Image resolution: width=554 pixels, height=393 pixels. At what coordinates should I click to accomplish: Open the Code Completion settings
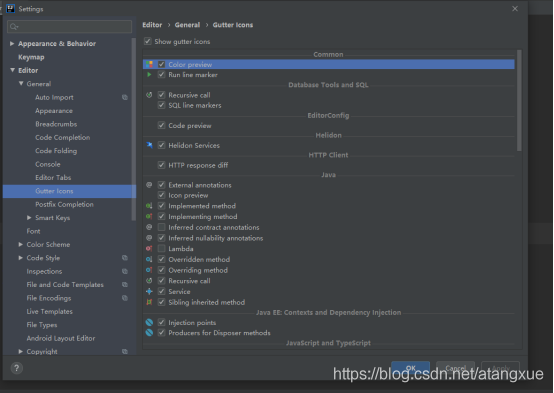(63, 137)
